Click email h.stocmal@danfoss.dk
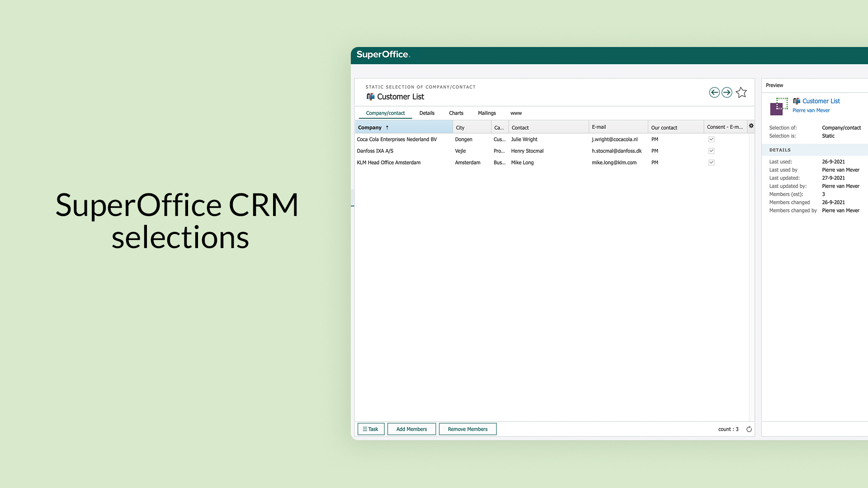This screenshot has width=868, height=488. pos(617,151)
